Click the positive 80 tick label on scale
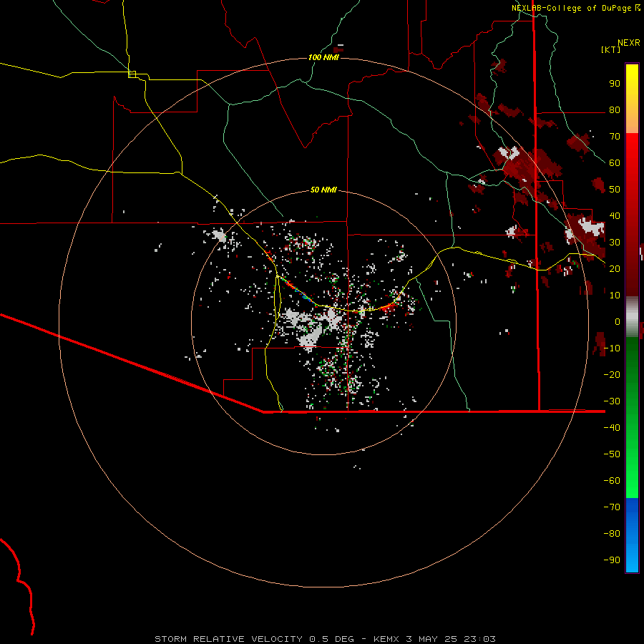 click(615, 109)
